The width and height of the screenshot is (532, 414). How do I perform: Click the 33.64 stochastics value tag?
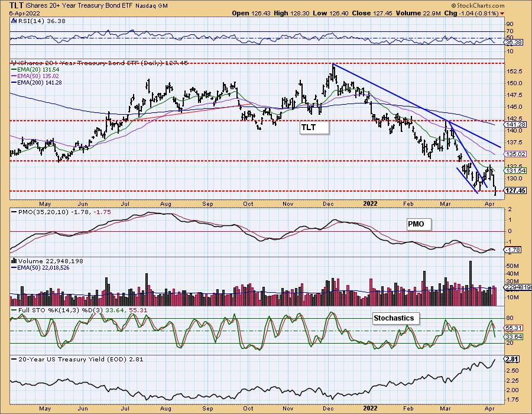[514, 337]
